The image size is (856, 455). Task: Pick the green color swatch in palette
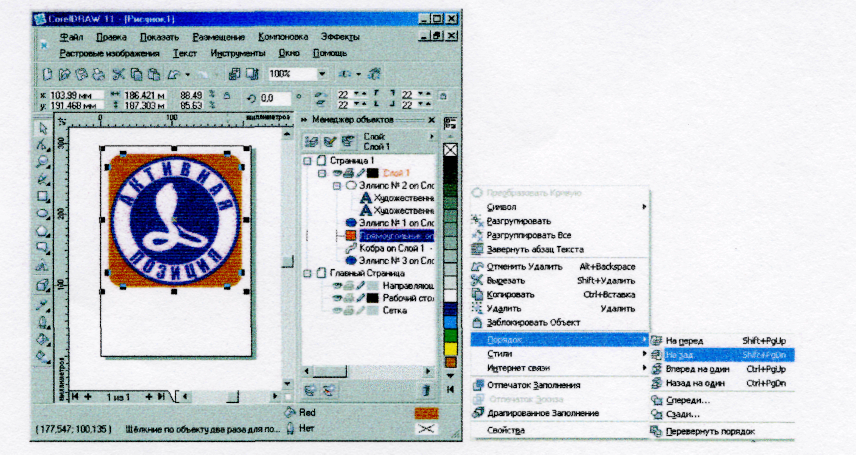pyautogui.click(x=450, y=335)
